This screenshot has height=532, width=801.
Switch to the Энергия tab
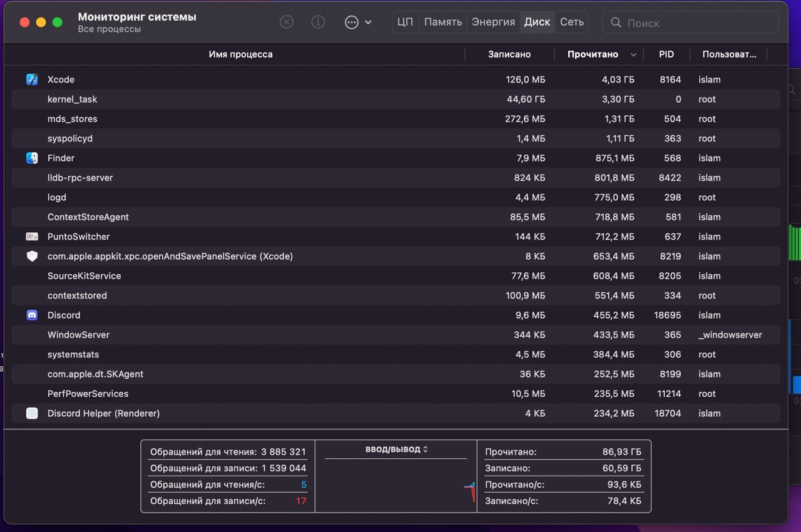(493, 22)
